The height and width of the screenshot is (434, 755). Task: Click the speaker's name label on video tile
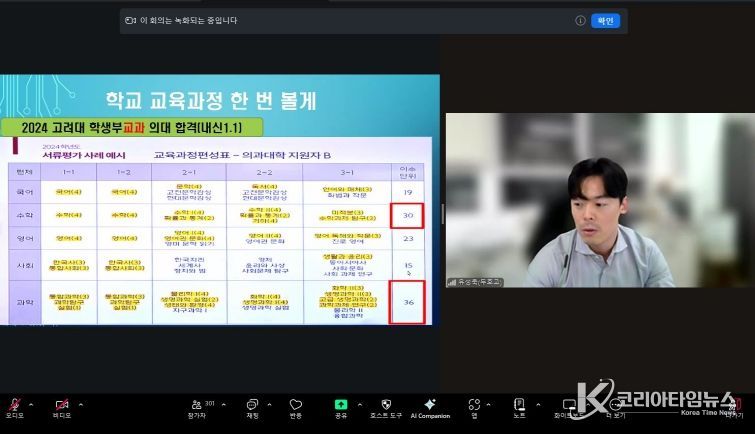(475, 282)
